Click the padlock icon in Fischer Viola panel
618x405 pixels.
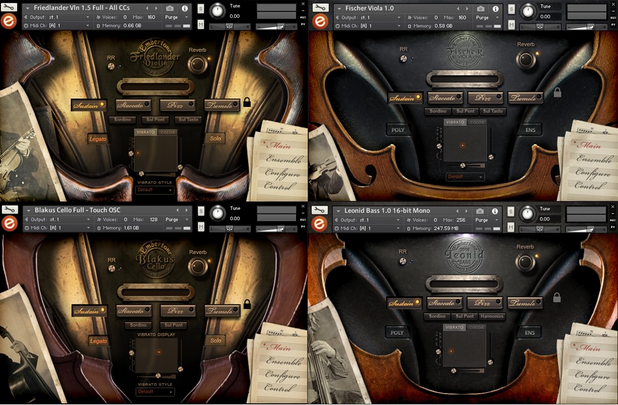coord(558,93)
